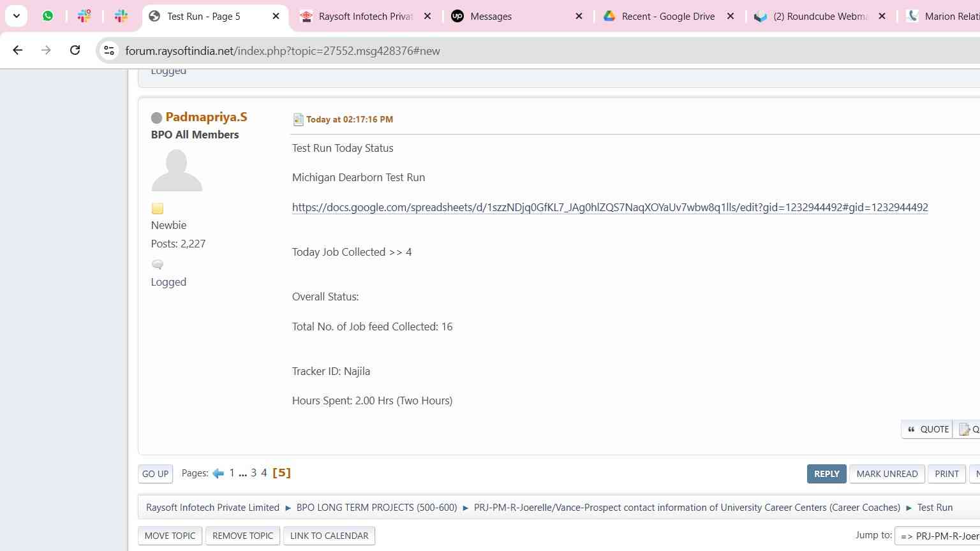The image size is (980, 551).
Task: Click the MARK UNREAD button
Action: [887, 474]
